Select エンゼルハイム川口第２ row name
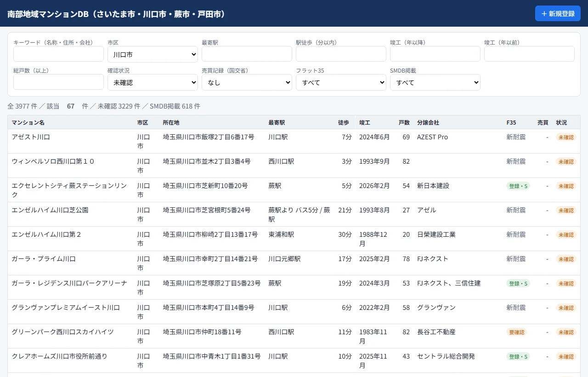Viewport: 588px width, 377px height. point(46,234)
